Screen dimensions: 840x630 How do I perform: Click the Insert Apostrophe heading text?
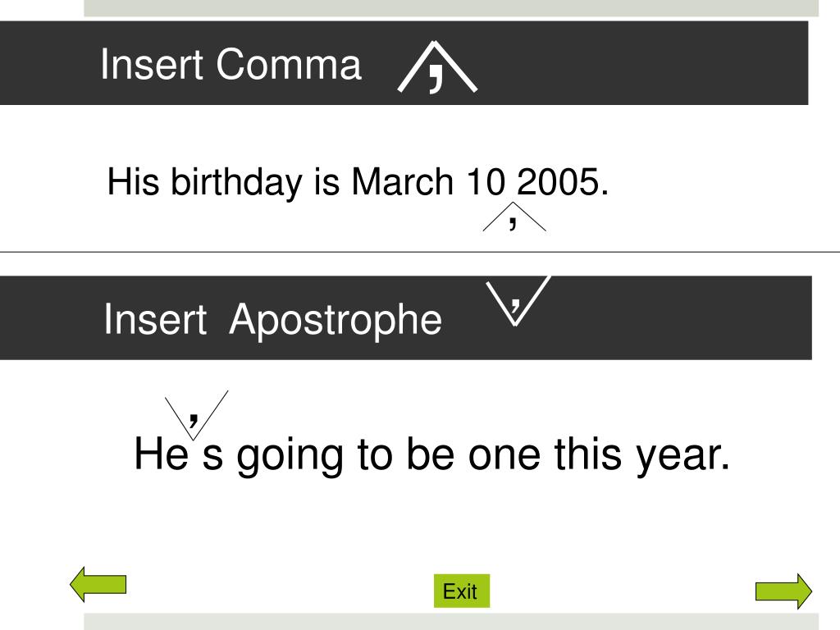pyautogui.click(x=272, y=320)
